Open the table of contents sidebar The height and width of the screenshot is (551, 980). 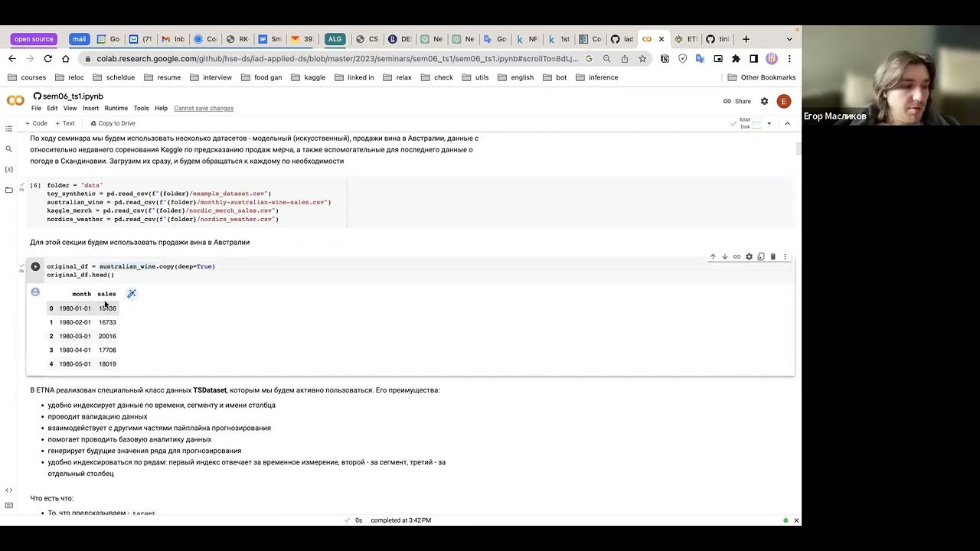pos(8,129)
